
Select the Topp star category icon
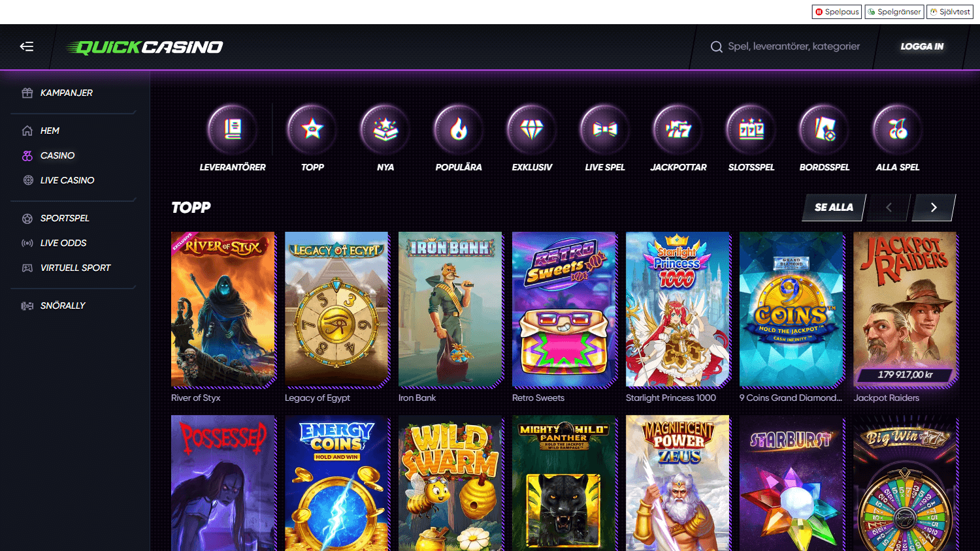(312, 129)
